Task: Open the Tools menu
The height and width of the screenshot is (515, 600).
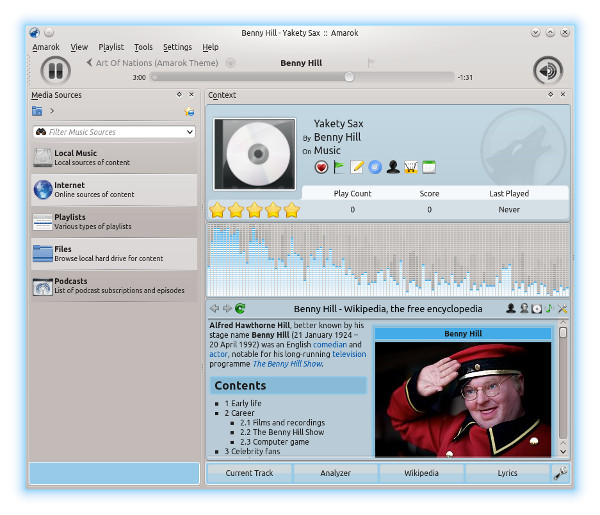Action: (x=143, y=47)
